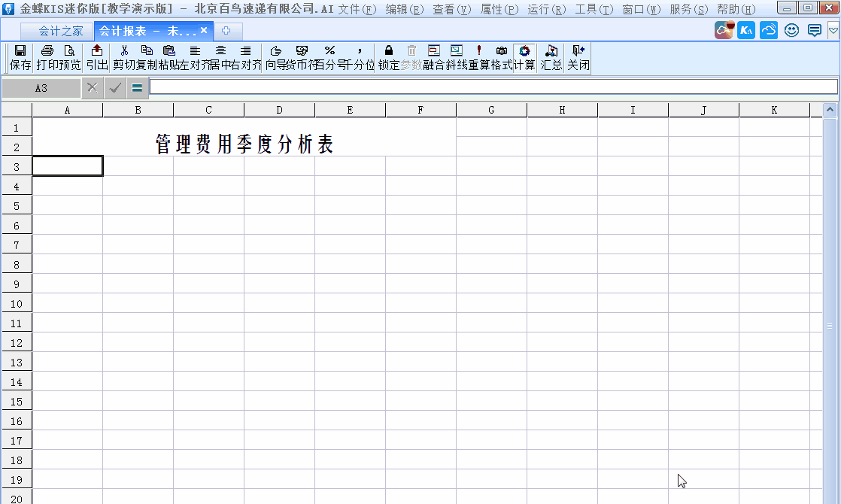
Task: Open Print Preview (预览) icon
Action: 70,51
